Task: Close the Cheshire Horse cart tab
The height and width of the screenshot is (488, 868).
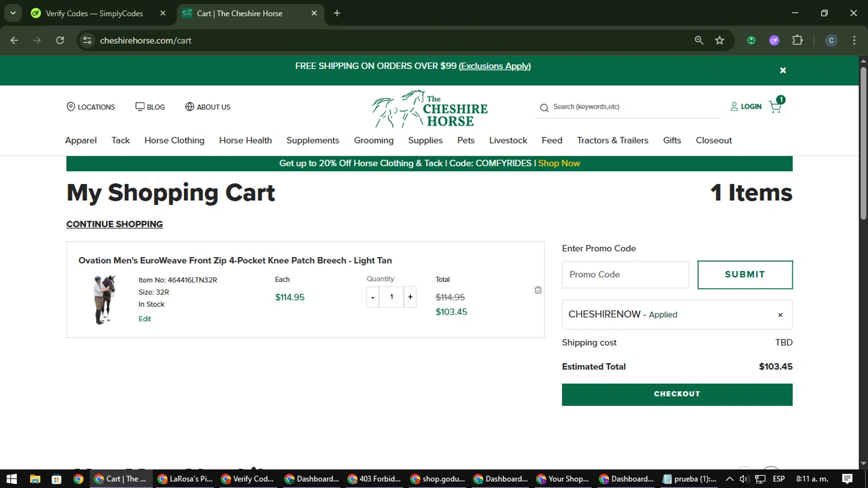Action: (x=314, y=13)
